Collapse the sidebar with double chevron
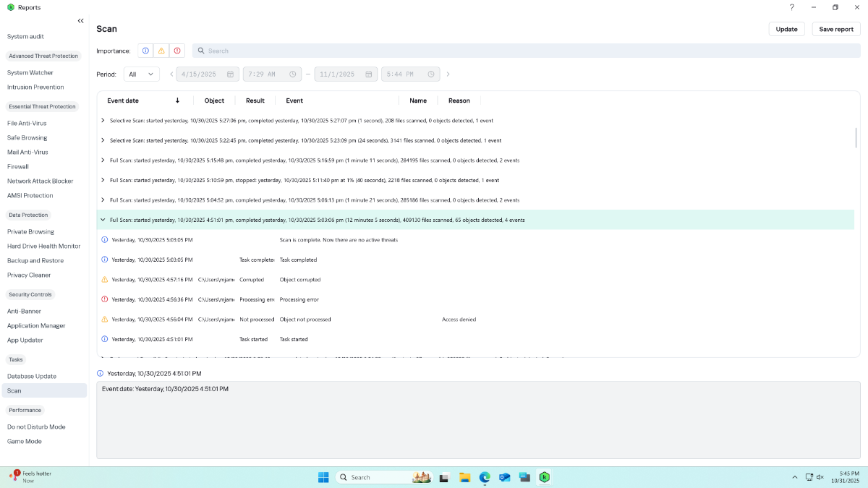The image size is (868, 488). click(x=80, y=21)
